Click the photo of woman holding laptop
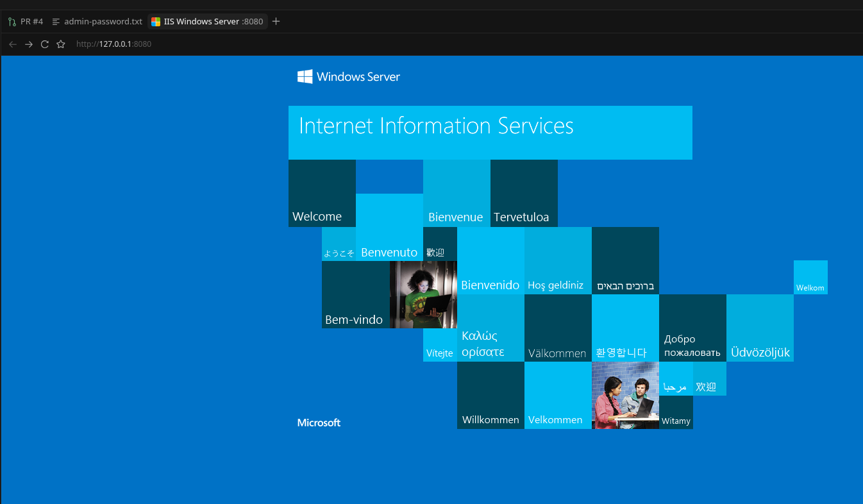 pos(423,295)
